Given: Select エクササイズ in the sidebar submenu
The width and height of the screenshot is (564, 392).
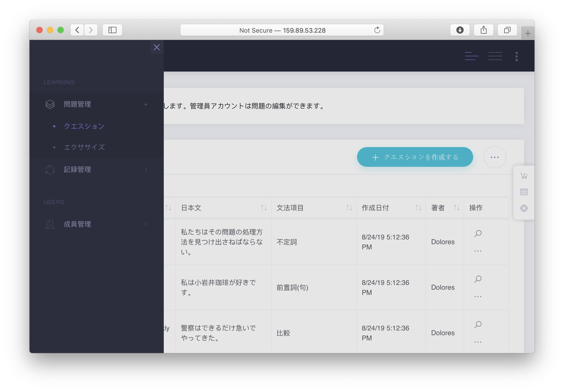Looking at the screenshot, I should (84, 147).
